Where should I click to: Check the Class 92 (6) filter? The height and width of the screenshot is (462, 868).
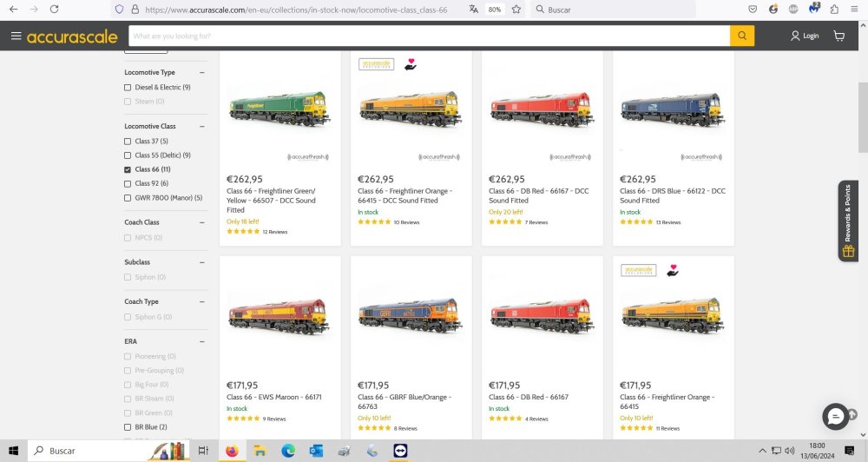pos(128,184)
